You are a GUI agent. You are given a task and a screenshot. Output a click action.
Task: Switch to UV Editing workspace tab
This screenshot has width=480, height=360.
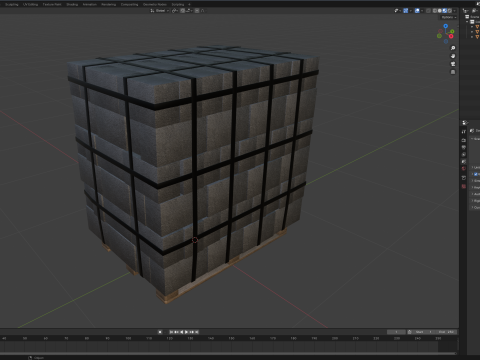(30, 4)
